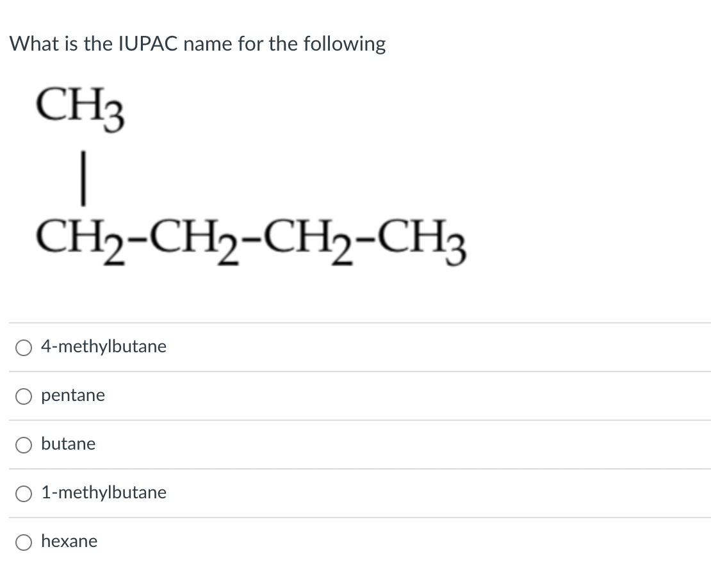Select the 4-methylbutane radio button
711x588 pixels.
coord(23,347)
